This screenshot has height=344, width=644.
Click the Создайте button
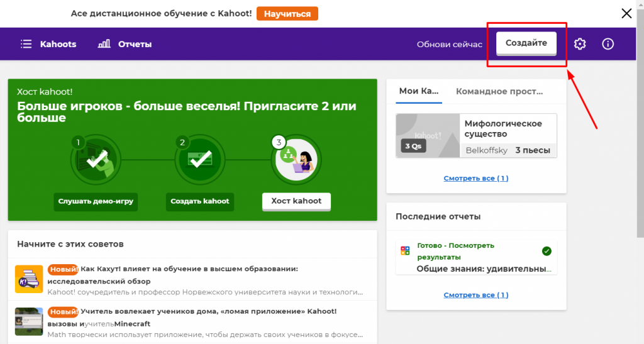coord(526,43)
